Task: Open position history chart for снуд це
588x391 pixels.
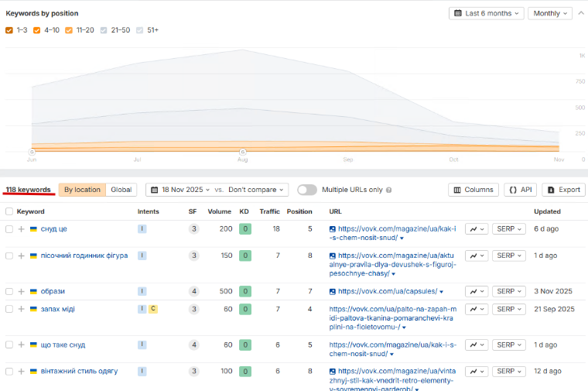Action: coord(476,229)
